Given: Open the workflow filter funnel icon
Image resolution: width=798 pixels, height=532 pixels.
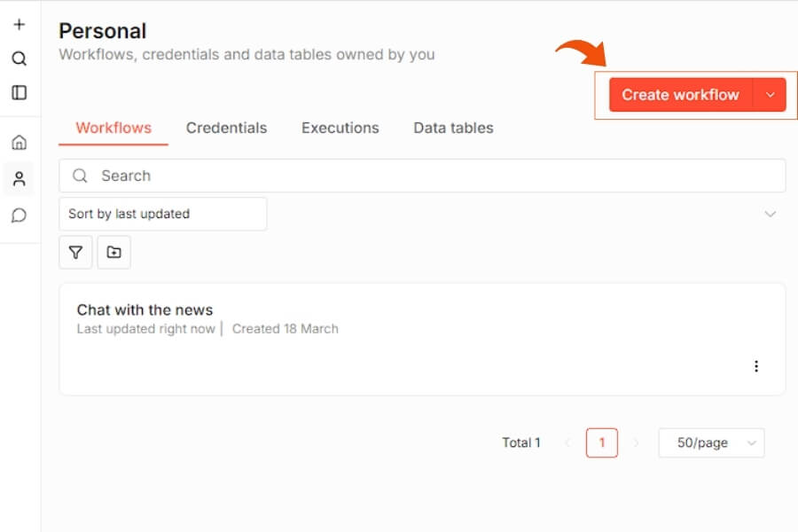Looking at the screenshot, I should 75,253.
